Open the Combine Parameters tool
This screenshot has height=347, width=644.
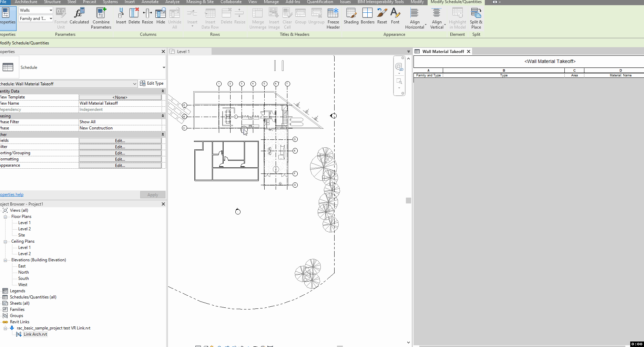point(101,15)
